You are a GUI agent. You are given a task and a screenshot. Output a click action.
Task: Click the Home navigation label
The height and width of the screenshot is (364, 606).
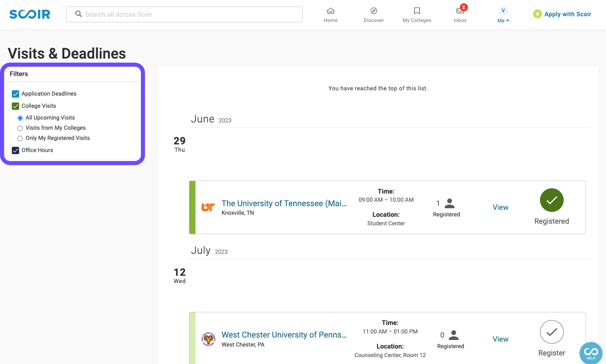331,20
